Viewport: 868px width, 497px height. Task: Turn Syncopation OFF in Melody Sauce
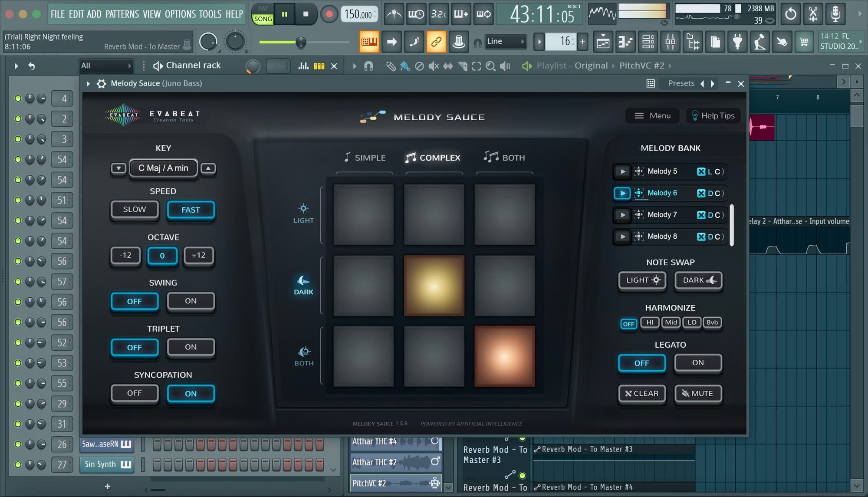coord(135,393)
